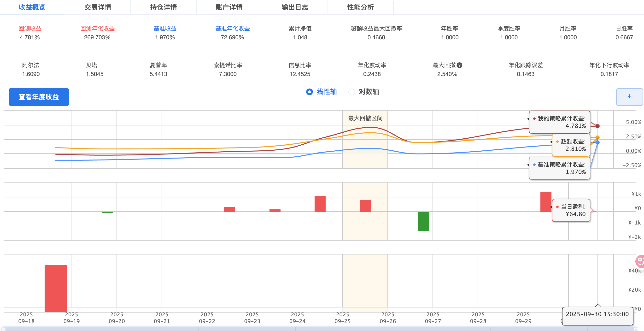Open the 性能分析 tab
The image size is (644, 331).
click(x=360, y=7)
